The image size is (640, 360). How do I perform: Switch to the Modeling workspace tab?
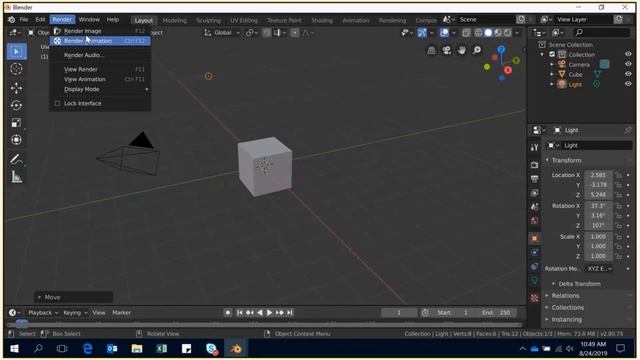(x=174, y=20)
